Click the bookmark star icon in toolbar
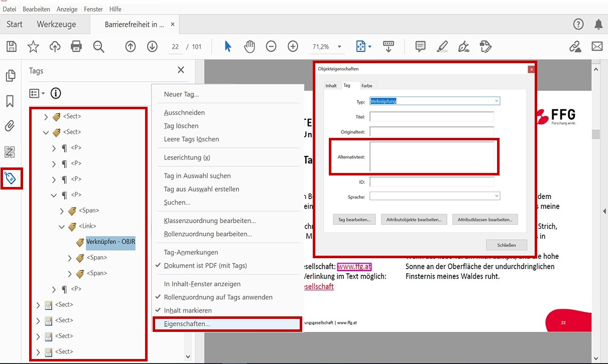 tap(33, 47)
